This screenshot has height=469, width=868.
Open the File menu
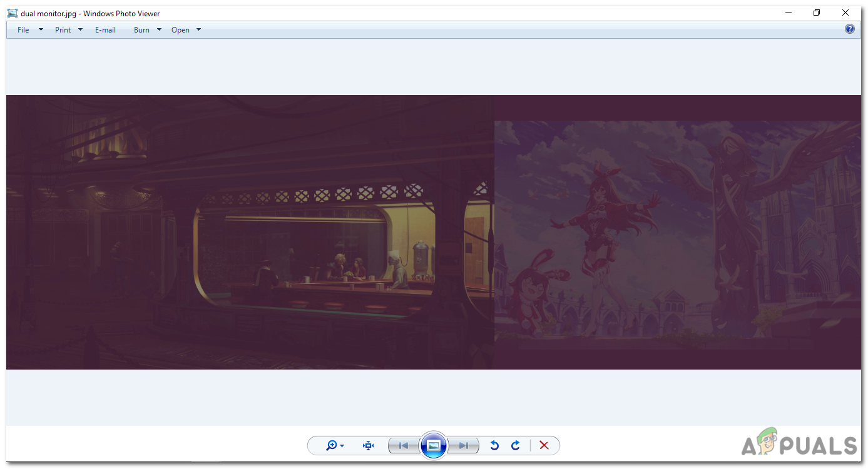(23, 29)
